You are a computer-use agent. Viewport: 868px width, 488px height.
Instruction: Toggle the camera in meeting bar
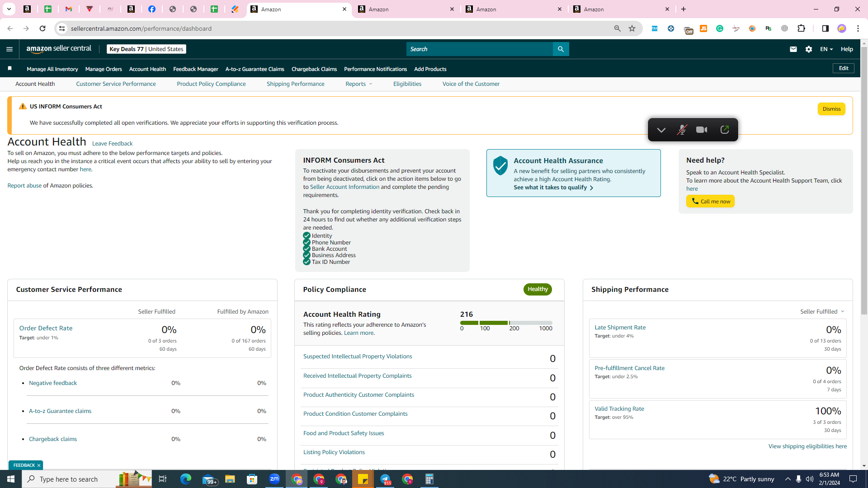(x=702, y=130)
